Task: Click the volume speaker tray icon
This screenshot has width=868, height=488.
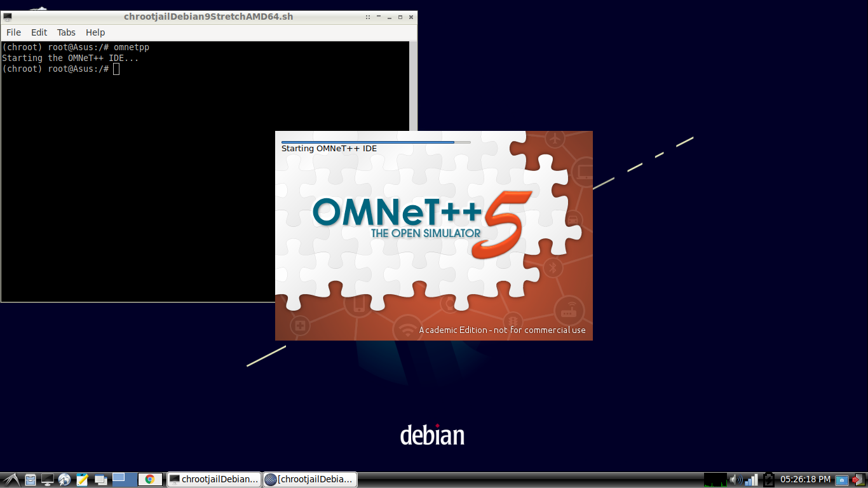Action: click(x=735, y=480)
